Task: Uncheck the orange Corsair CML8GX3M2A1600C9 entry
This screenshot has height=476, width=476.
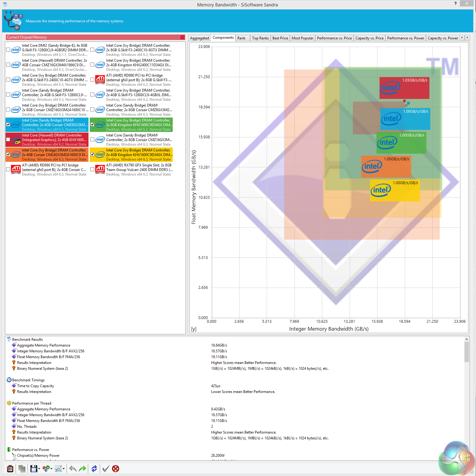Action: click(8, 154)
